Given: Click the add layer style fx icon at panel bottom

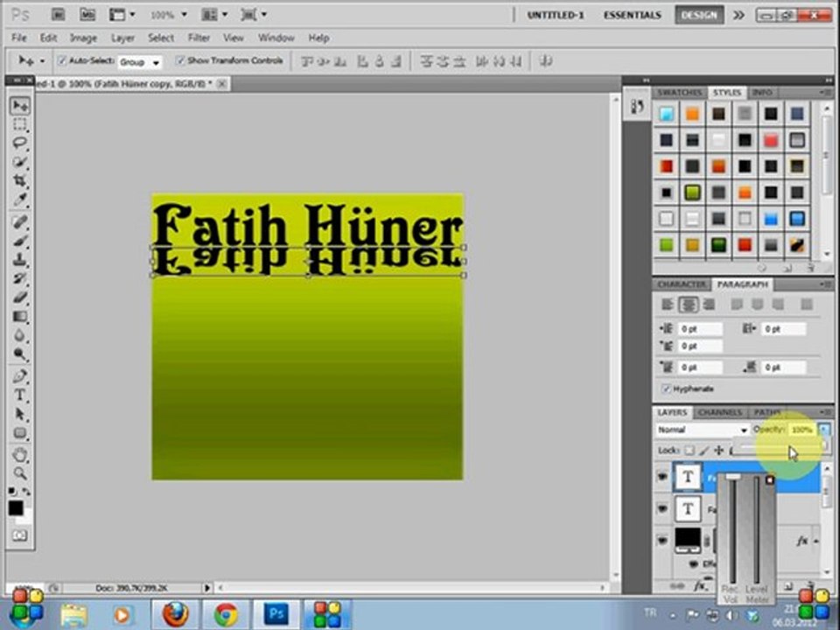Looking at the screenshot, I should coord(701,585).
